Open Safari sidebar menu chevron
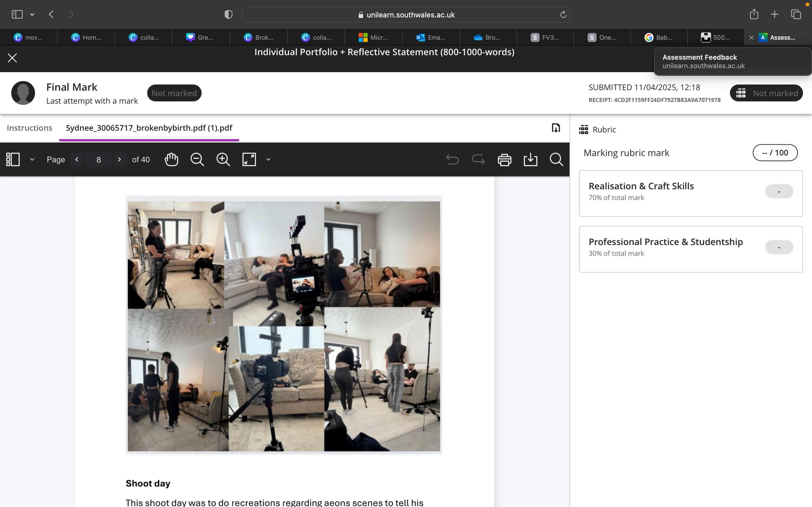 (32, 14)
